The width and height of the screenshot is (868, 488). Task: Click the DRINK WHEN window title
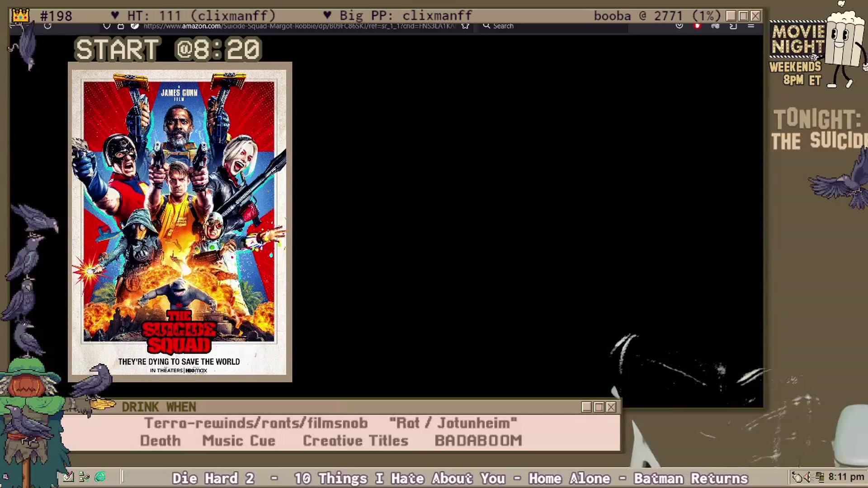159,407
